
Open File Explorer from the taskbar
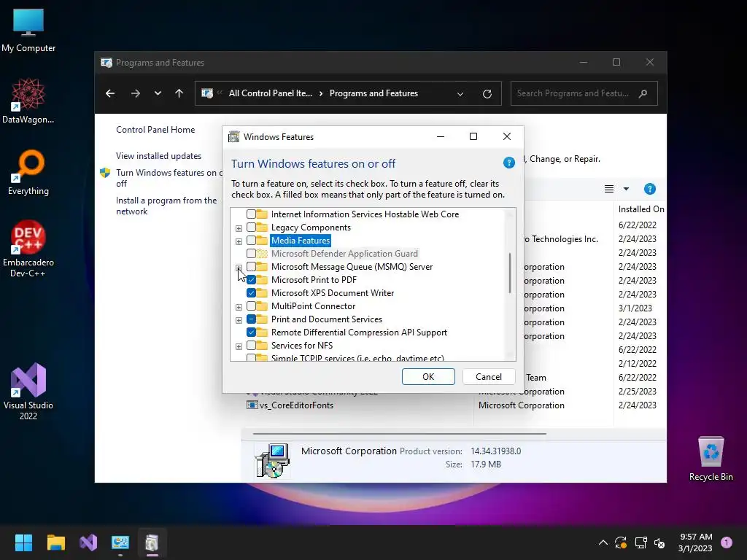pyautogui.click(x=55, y=542)
